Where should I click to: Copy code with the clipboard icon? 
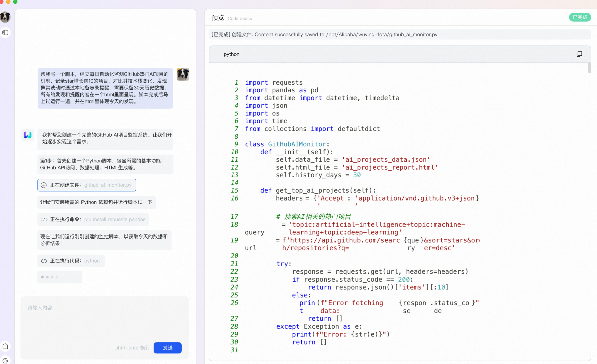(x=579, y=54)
